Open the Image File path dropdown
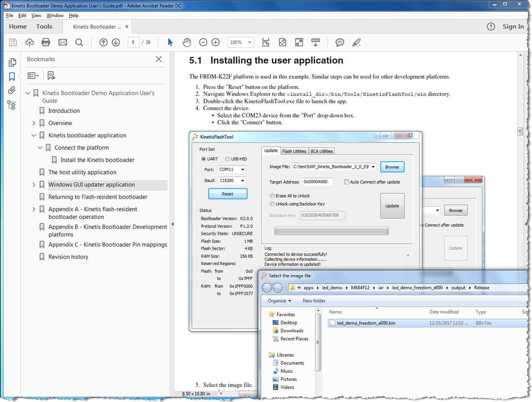This screenshot has width=532, height=402. 373,167
